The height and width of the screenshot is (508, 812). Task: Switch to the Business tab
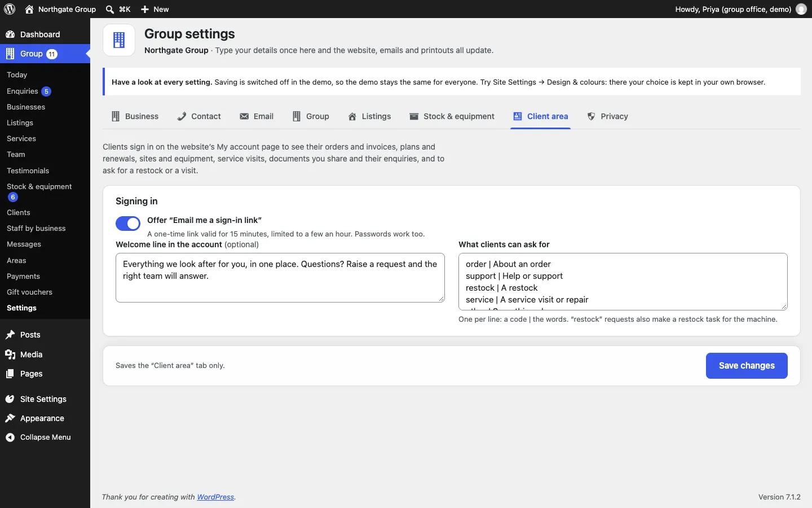(135, 116)
